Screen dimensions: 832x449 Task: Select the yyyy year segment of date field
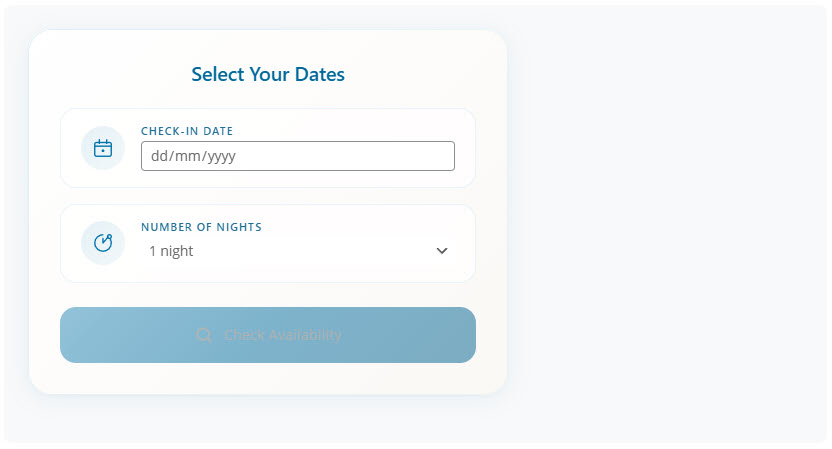point(222,156)
